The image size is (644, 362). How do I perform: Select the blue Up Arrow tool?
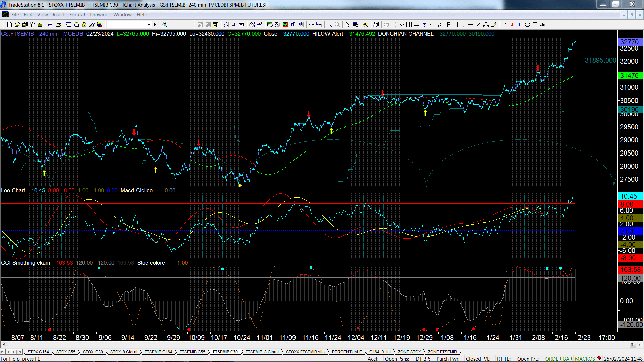pos(520,24)
